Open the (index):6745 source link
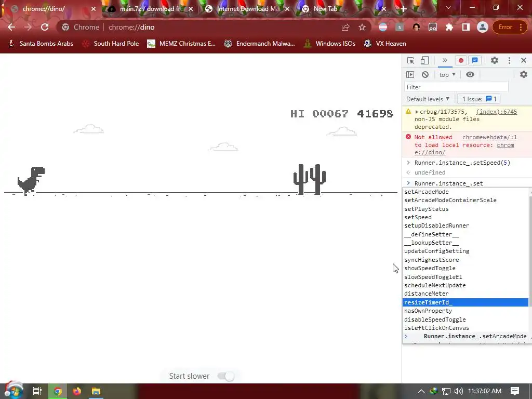Viewport: 532px width, 399px height. coord(496,112)
